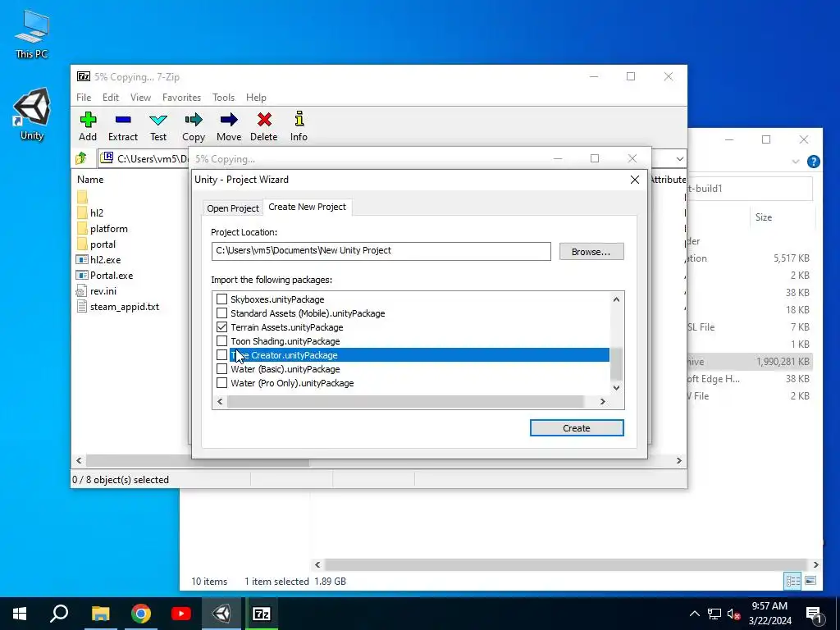Open the Help menu in 7-Zip
Viewport: 840px width, 630px height.
click(x=256, y=98)
